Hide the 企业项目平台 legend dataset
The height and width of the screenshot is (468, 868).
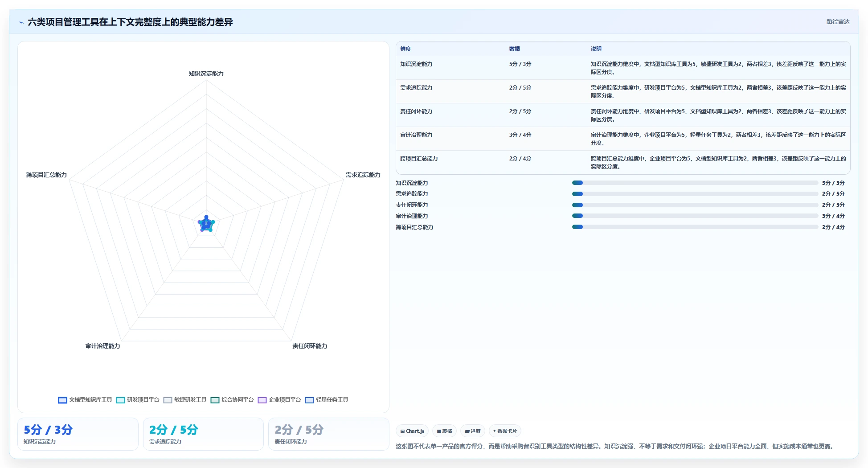pyautogui.click(x=279, y=400)
